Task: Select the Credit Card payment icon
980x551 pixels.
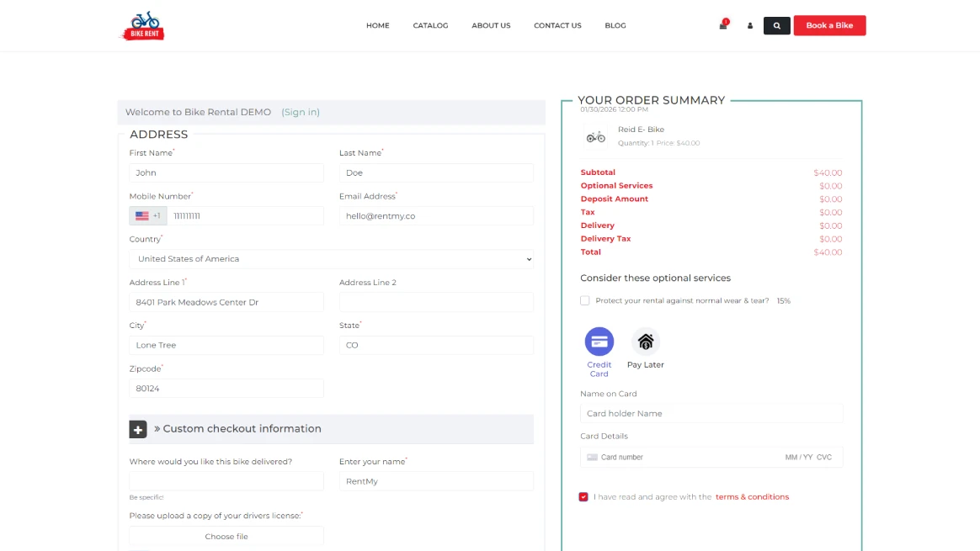Action: point(599,340)
